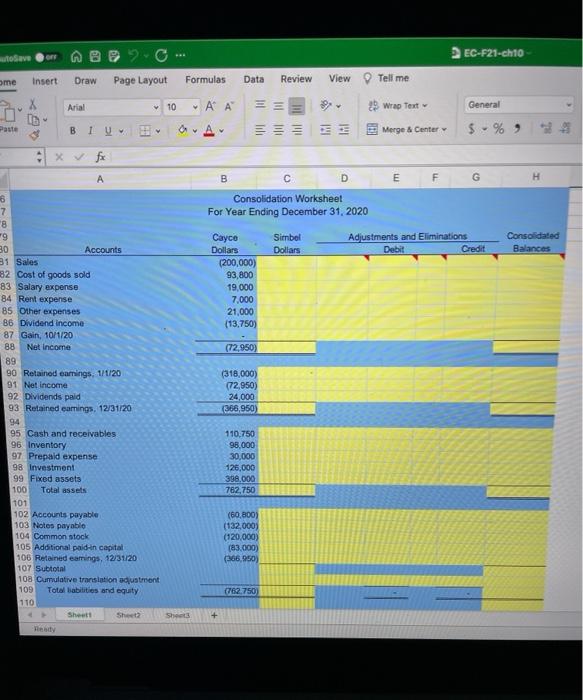Open the Page Layout tab
This screenshot has height=700, width=583.
140,80
